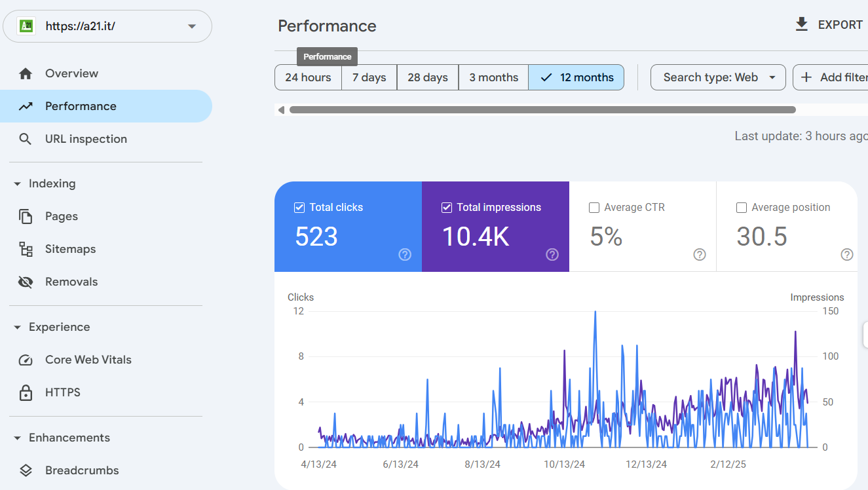Click the Core Web Vitals gauge icon
Screen dimensions: 868x490
click(26, 360)
